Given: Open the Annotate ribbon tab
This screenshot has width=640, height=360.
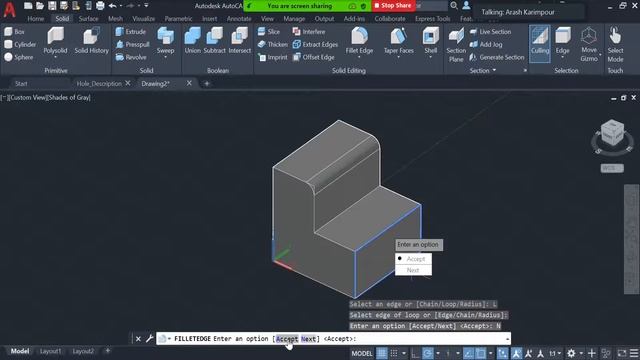Looking at the screenshot, I should pyautogui.click(x=239, y=18).
